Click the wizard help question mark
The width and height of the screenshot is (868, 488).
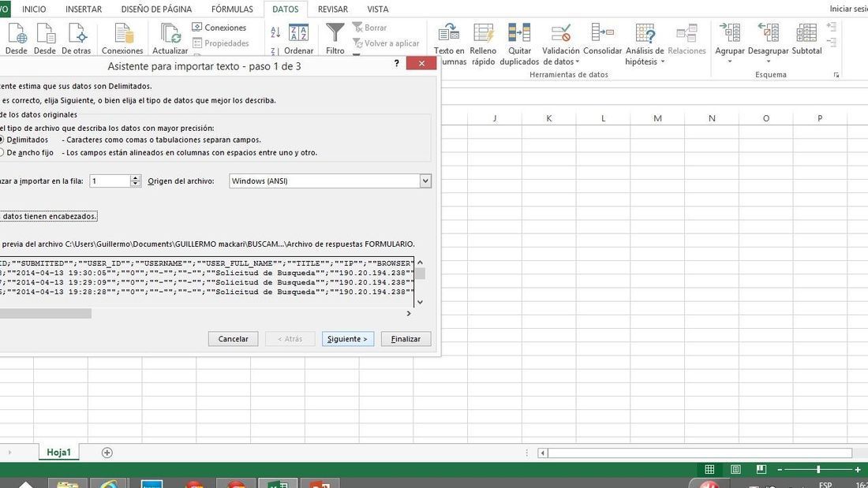click(396, 64)
